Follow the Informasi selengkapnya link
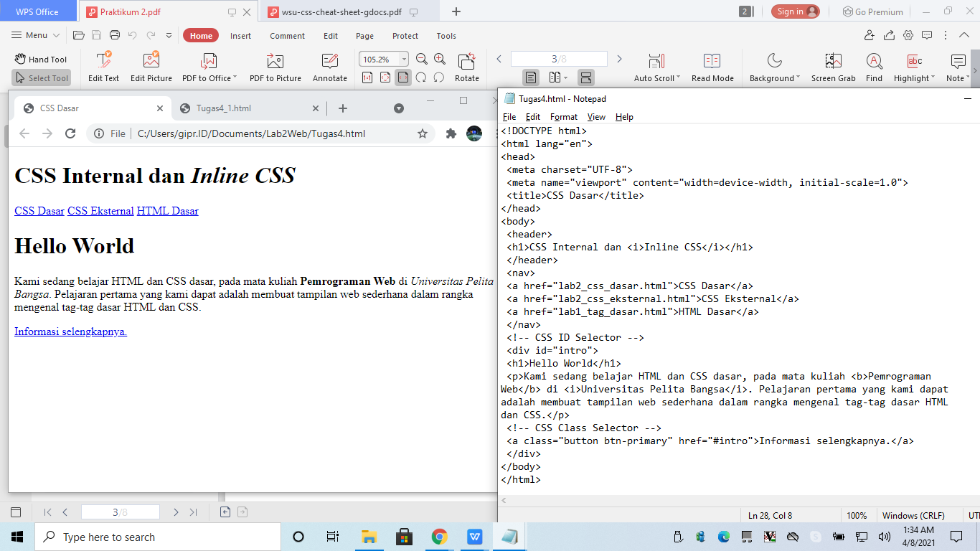The image size is (980, 551). pyautogui.click(x=70, y=331)
